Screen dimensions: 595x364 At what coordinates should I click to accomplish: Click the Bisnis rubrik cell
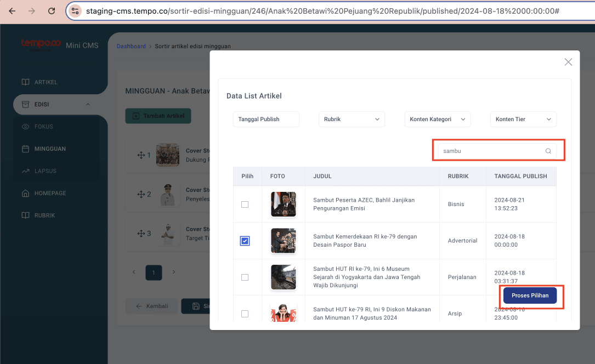(x=456, y=204)
